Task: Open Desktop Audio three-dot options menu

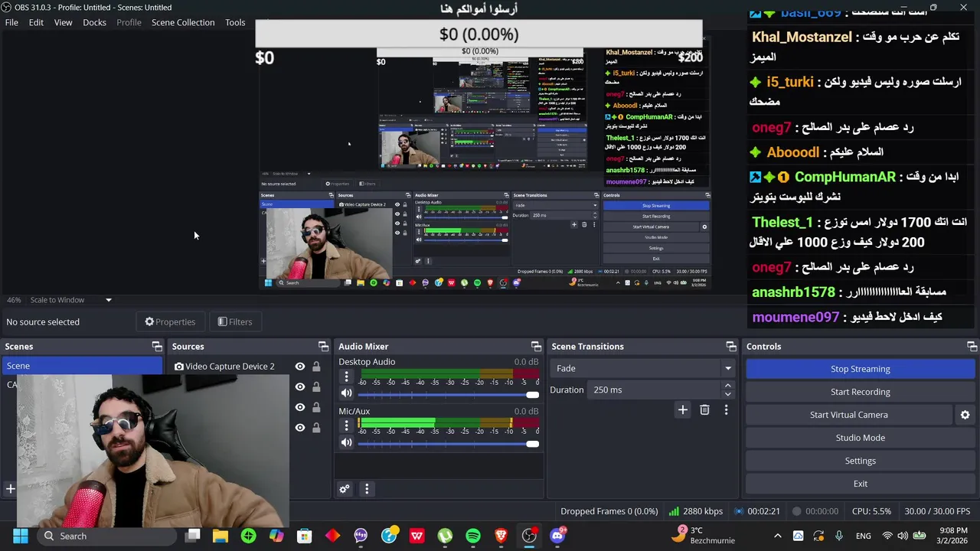Action: click(346, 377)
